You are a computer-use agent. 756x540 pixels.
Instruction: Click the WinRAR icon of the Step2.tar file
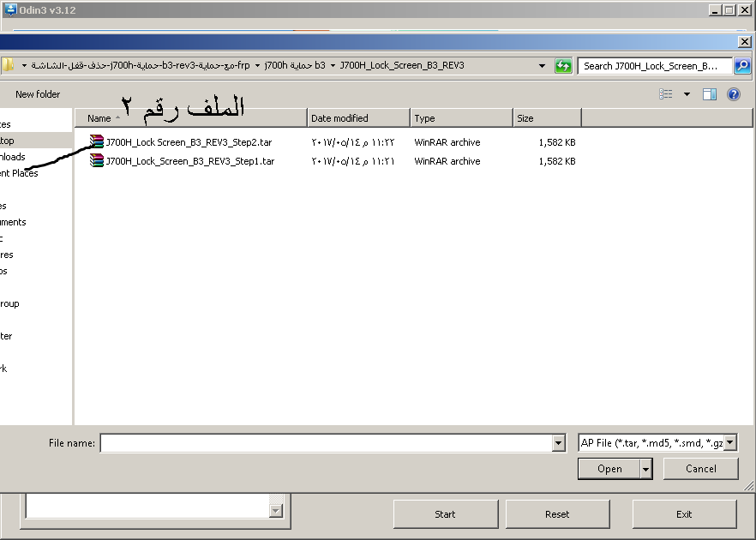(97, 141)
